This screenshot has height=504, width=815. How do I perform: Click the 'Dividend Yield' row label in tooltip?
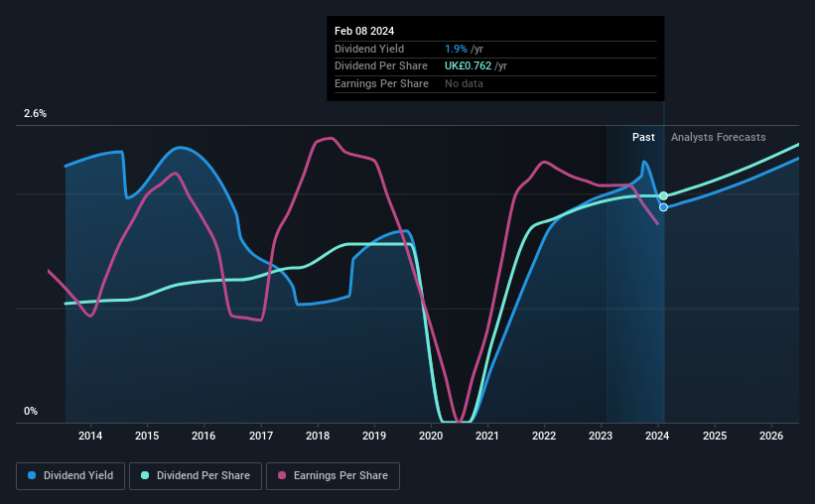click(369, 49)
